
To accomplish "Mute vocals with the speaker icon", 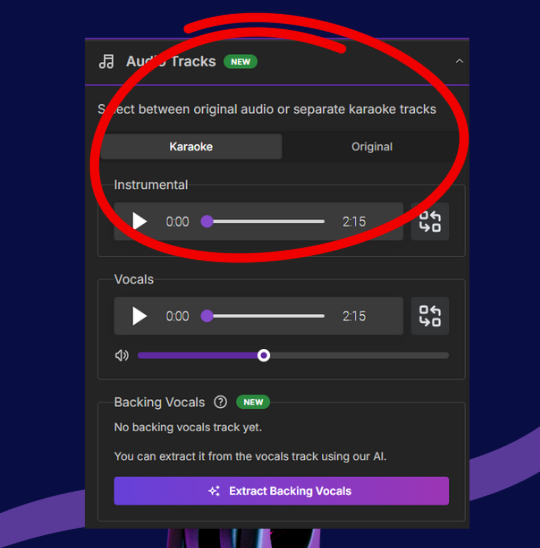I will point(122,355).
